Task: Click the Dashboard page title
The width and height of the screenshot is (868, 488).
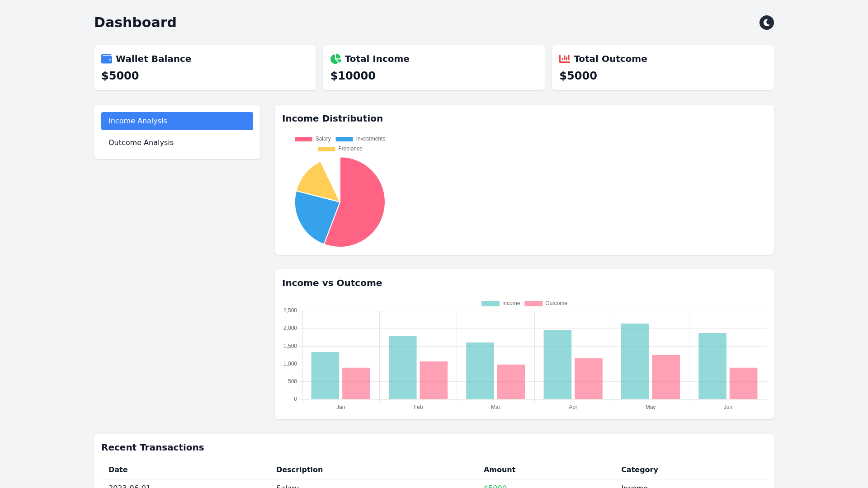Action: (135, 23)
